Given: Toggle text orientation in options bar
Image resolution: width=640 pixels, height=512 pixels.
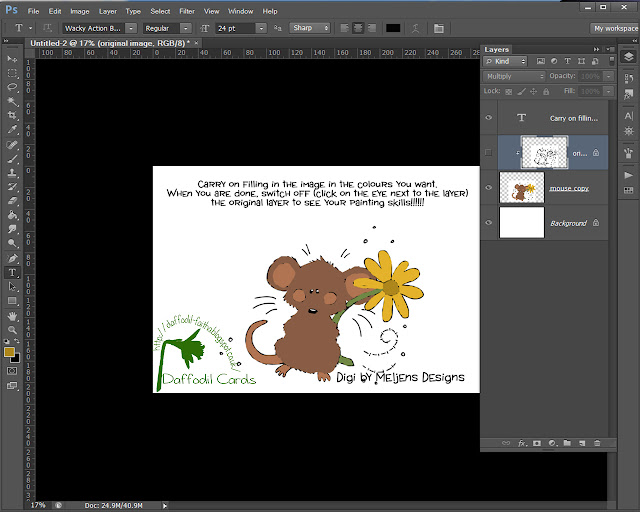Looking at the screenshot, I should 47,28.
